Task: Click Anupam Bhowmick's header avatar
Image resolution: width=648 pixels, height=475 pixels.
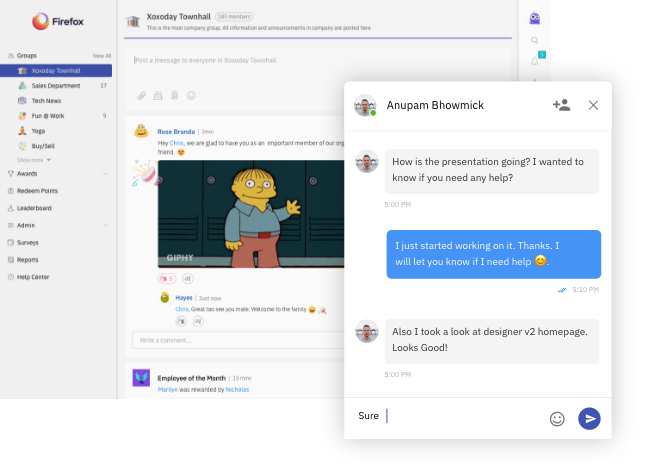Action: (x=365, y=105)
